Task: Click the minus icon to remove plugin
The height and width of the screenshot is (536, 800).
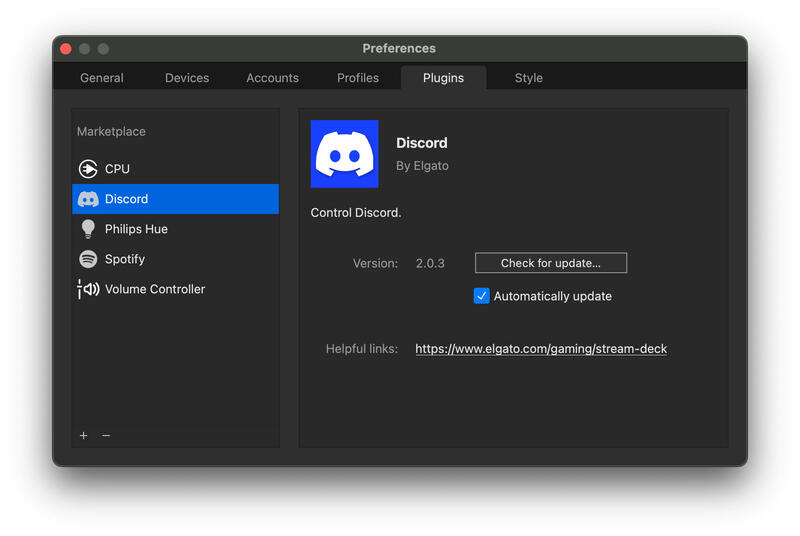Action: pos(106,436)
